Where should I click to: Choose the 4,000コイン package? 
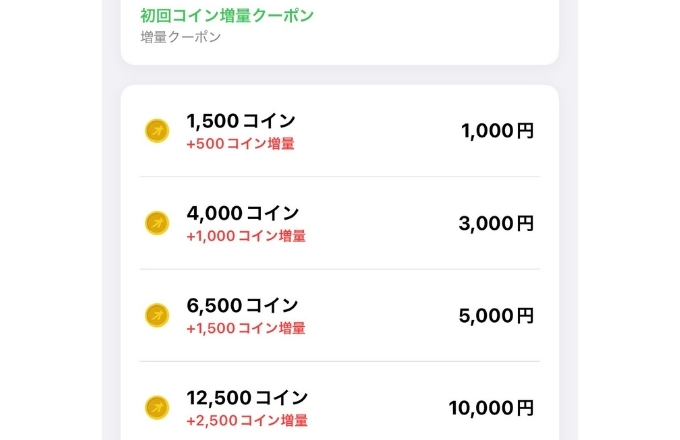click(x=340, y=223)
